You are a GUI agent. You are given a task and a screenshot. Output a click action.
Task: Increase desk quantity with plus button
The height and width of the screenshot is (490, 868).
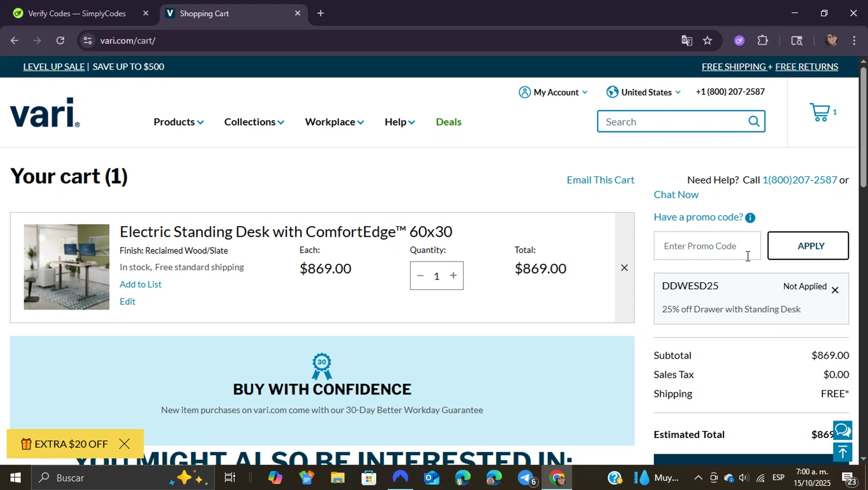(x=454, y=276)
